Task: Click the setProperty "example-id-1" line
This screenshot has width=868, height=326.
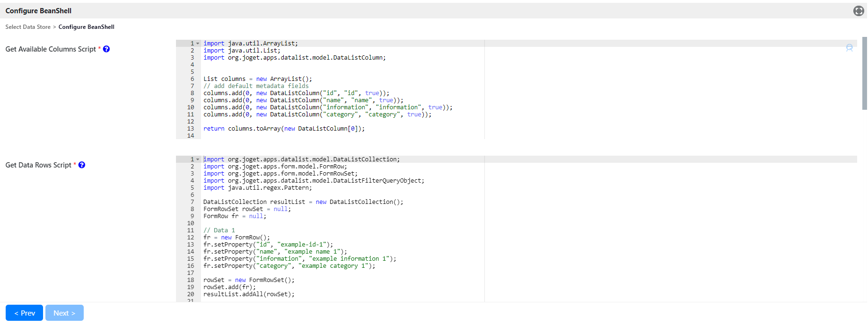Action: click(268, 245)
